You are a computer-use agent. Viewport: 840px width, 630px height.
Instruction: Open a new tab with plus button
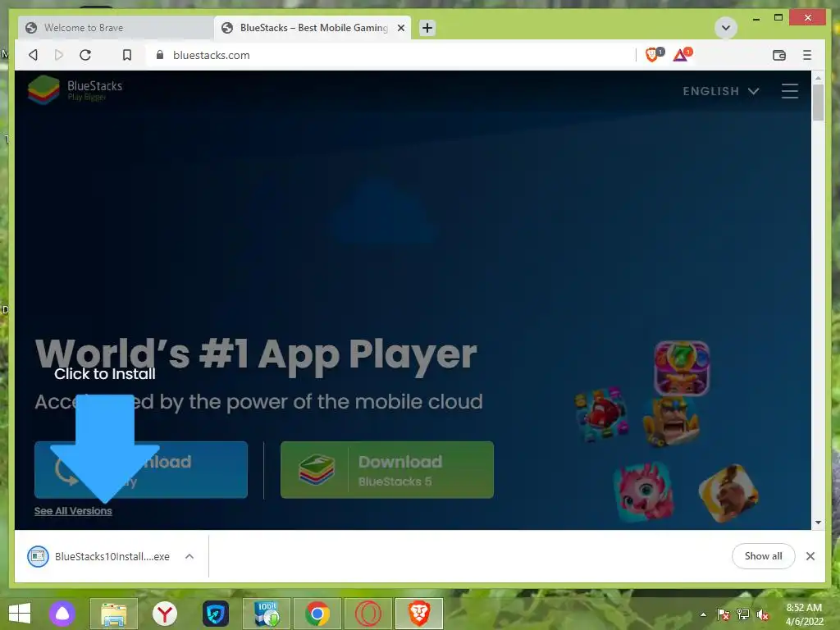427,28
